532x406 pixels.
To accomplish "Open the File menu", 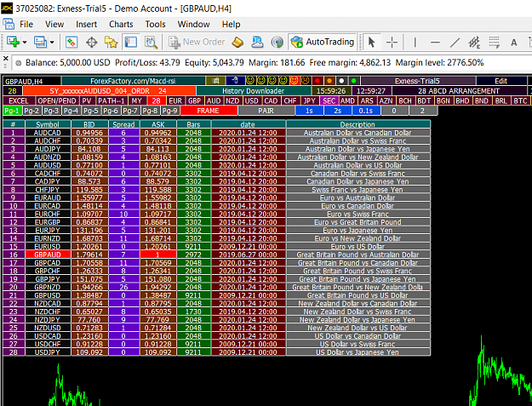I will coord(26,24).
